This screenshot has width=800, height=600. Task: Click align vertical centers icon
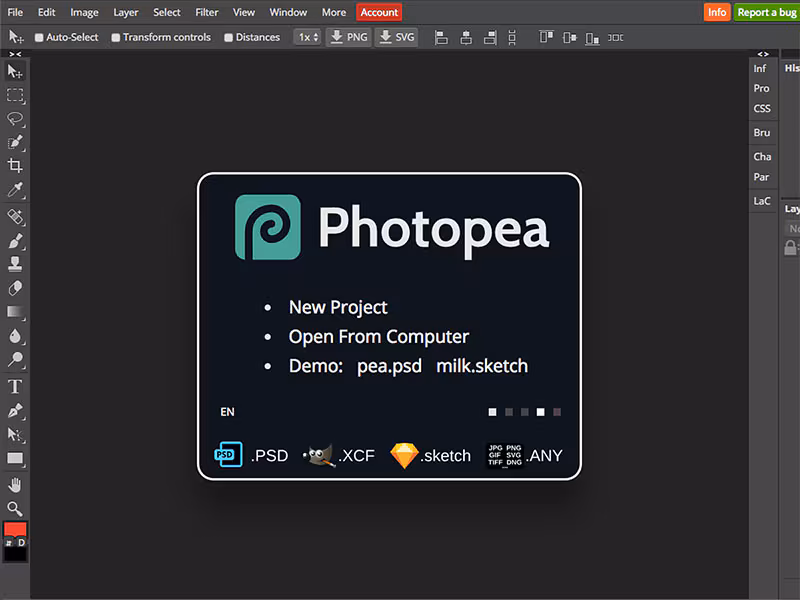click(x=569, y=37)
